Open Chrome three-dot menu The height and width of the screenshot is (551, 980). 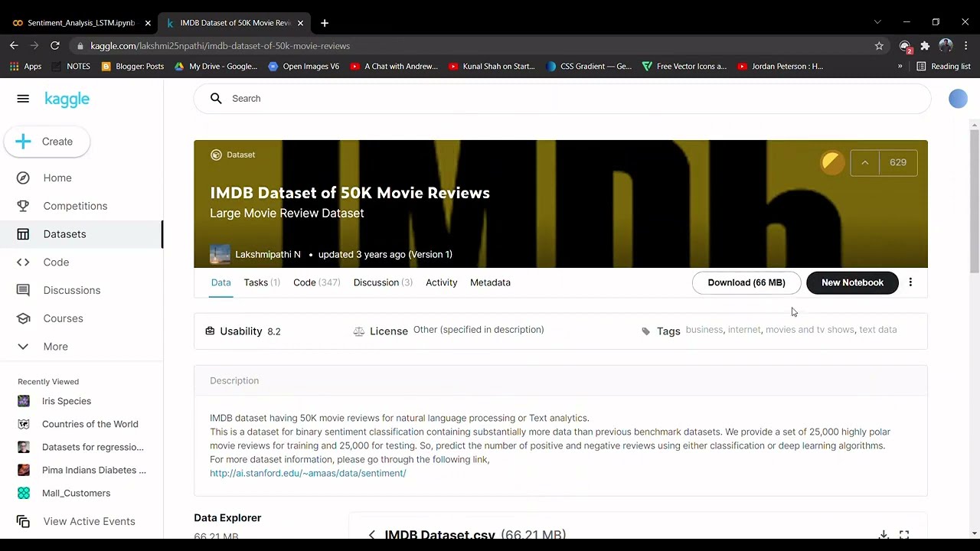click(966, 46)
